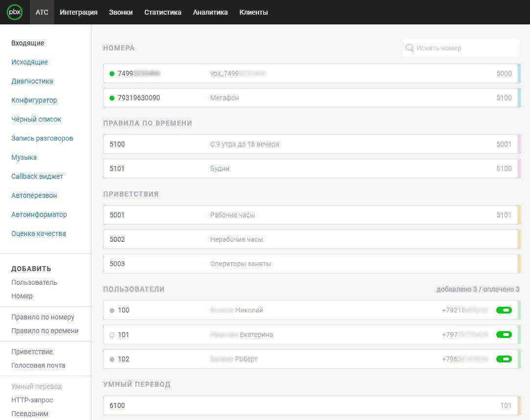The width and height of the screenshot is (530, 420).
Task: Click the Искать номер search field
Action: coord(461,48)
